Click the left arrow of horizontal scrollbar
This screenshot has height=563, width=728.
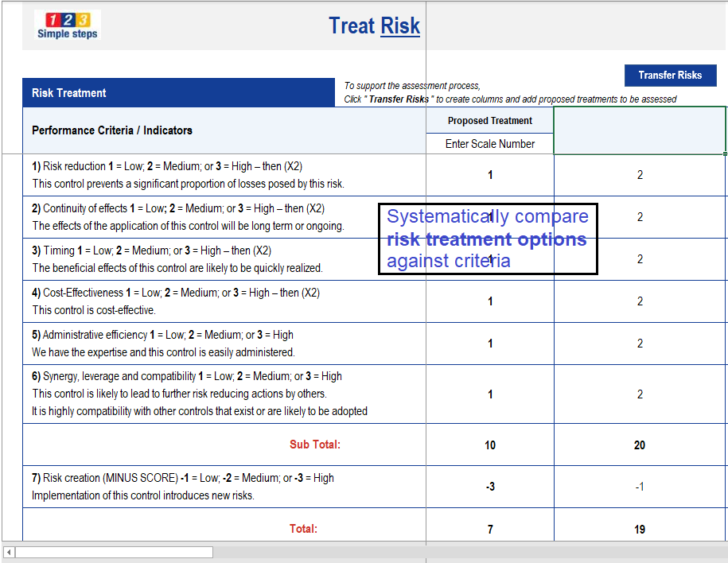(9, 553)
